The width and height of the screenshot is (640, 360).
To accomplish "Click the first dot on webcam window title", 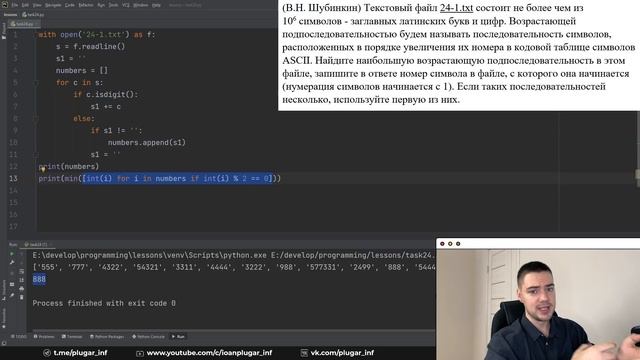I will click(x=442, y=244).
